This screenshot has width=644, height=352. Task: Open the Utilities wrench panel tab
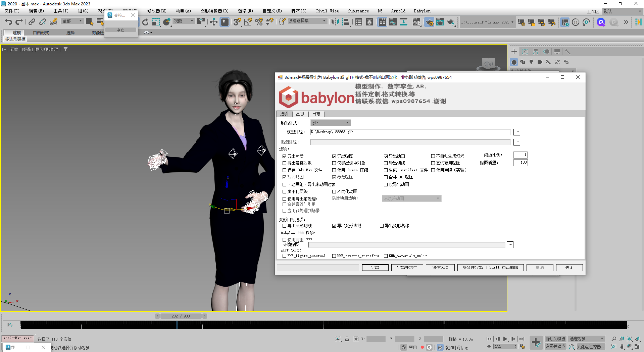tap(568, 51)
